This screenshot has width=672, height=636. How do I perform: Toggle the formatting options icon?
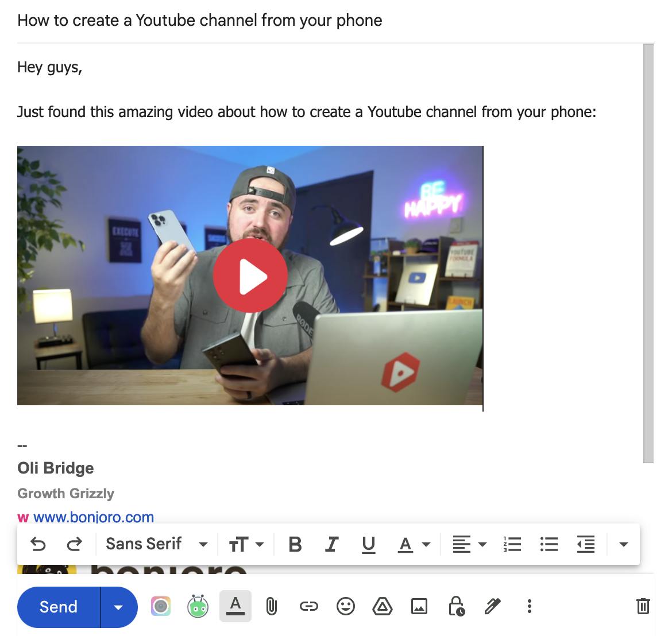click(235, 607)
